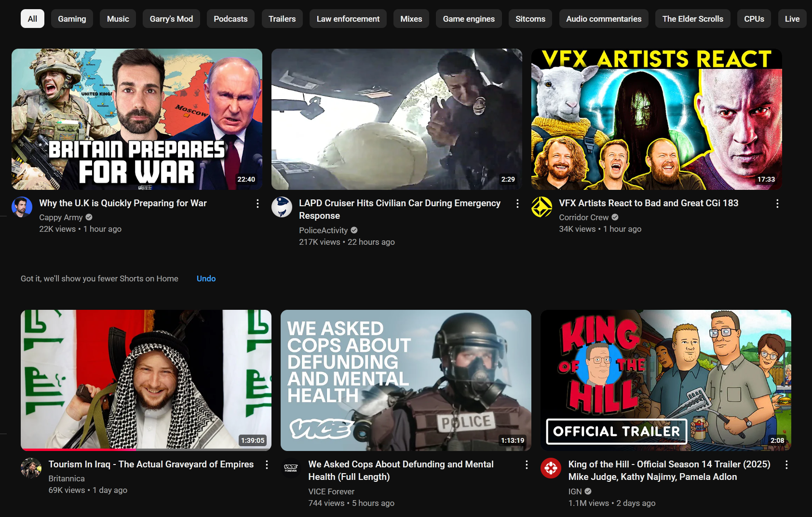Select the Music filter chip
This screenshot has width=812, height=517.
[118, 19]
